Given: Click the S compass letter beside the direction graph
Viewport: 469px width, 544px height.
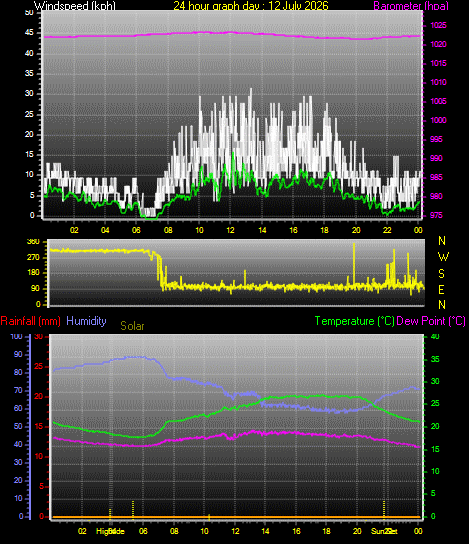Looking at the screenshot, I should (x=441, y=274).
